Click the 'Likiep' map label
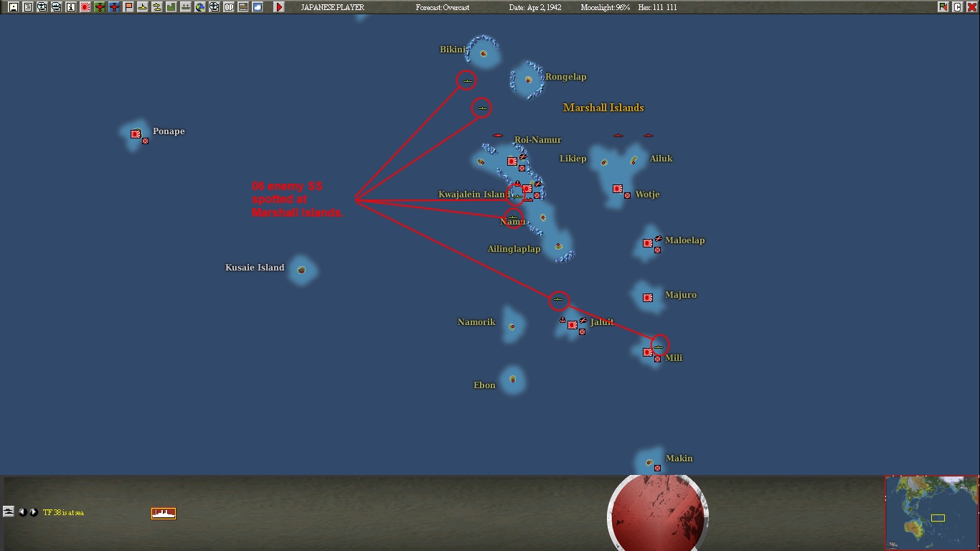Screen dimensions: 980x551 [573, 159]
